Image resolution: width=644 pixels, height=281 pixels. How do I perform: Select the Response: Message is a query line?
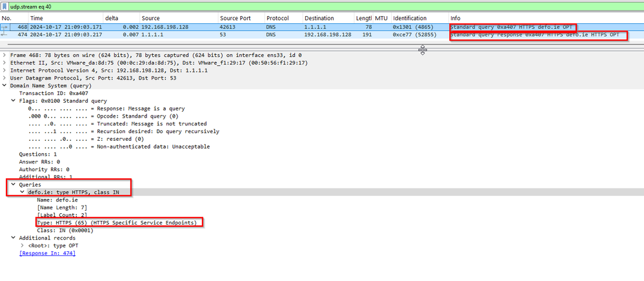coord(106,109)
